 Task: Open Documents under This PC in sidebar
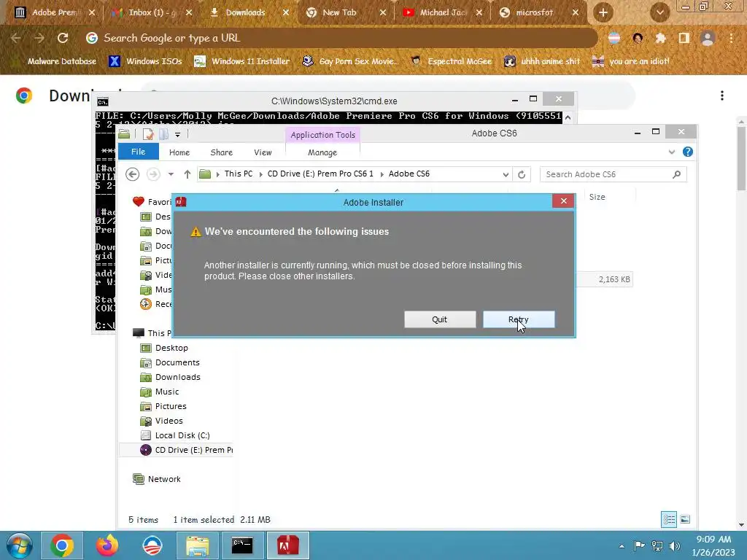tap(177, 362)
